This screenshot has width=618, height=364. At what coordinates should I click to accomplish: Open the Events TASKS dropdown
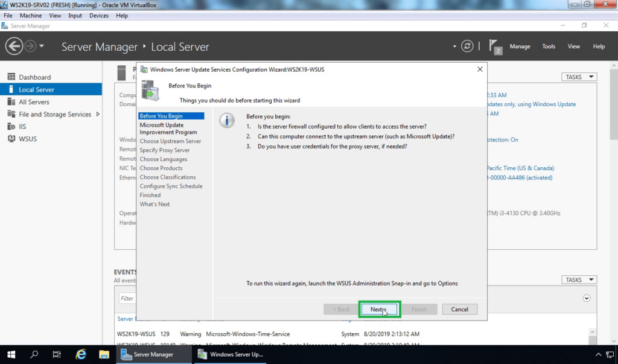(x=579, y=279)
